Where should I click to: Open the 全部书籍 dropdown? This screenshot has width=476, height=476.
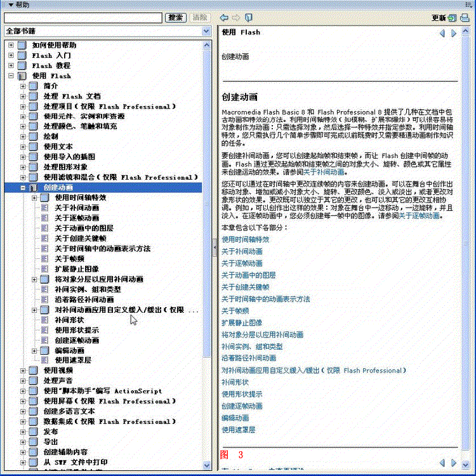pos(206,31)
